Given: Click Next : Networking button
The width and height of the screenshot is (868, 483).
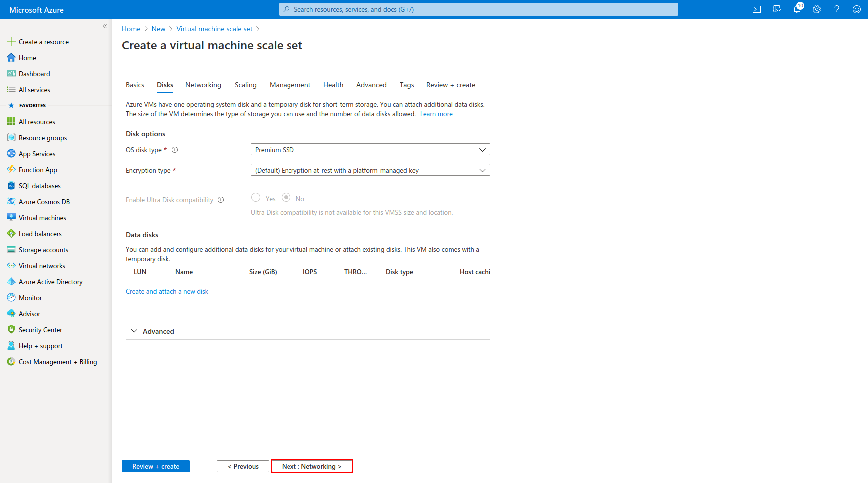Looking at the screenshot, I should [312, 466].
